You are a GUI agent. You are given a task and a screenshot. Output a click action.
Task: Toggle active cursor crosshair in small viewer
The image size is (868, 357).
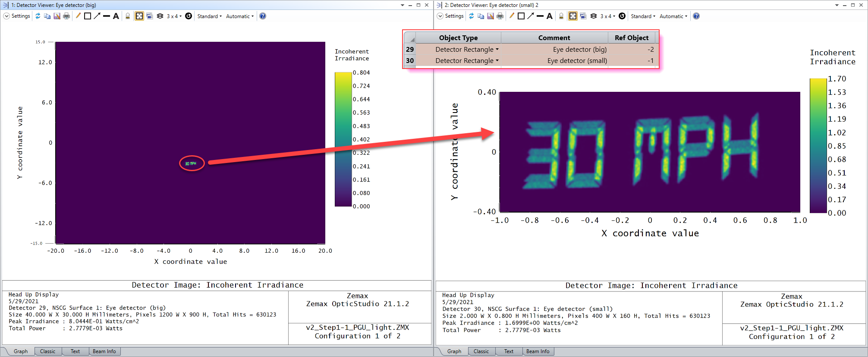(x=573, y=16)
